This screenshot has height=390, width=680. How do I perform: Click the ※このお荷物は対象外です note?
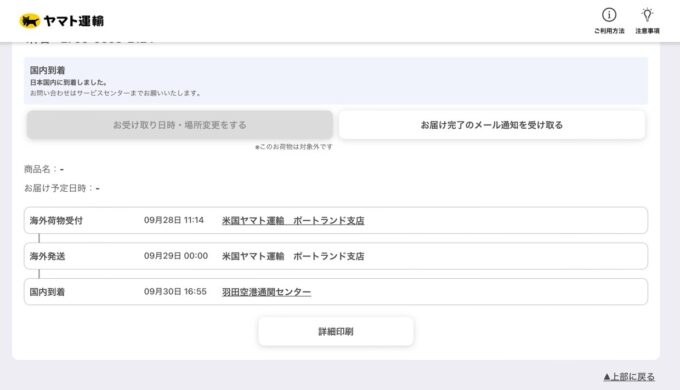294,147
